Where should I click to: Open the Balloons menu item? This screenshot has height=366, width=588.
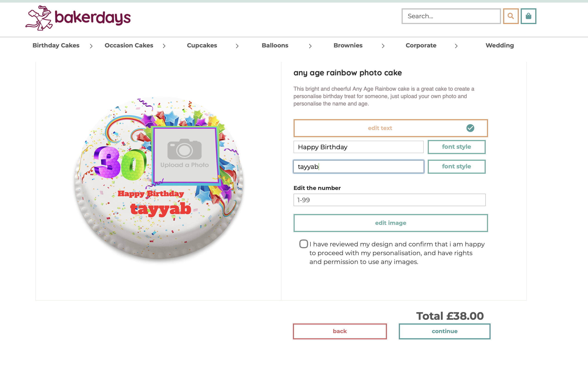point(275,45)
